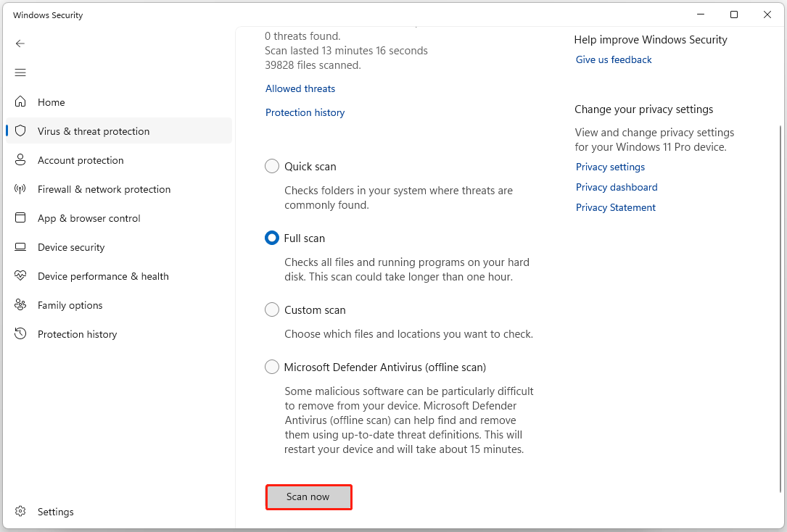Open the Protection history link under scan results
This screenshot has width=787, height=532.
click(x=305, y=112)
